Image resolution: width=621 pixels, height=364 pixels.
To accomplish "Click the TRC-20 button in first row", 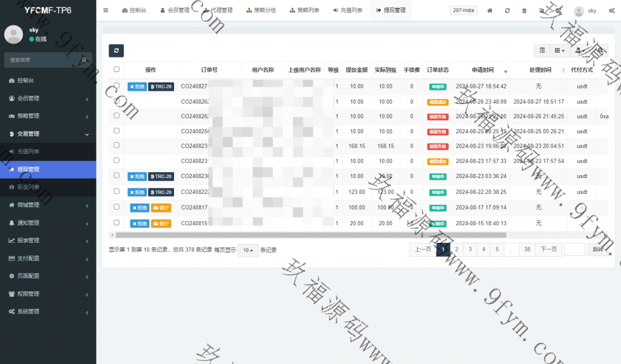I will click(x=161, y=87).
